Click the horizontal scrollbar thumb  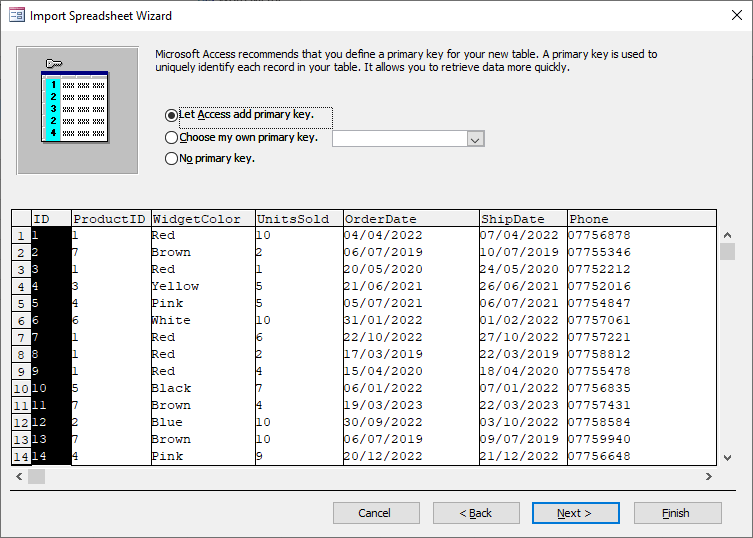pos(36,477)
